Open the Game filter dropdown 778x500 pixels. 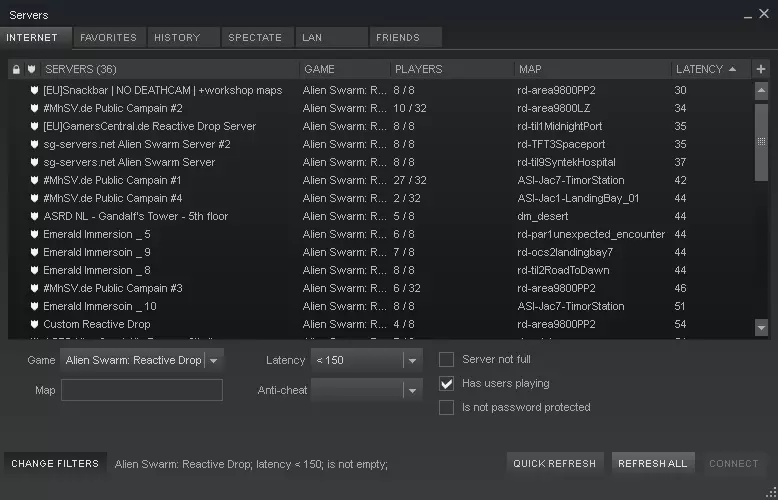213,360
